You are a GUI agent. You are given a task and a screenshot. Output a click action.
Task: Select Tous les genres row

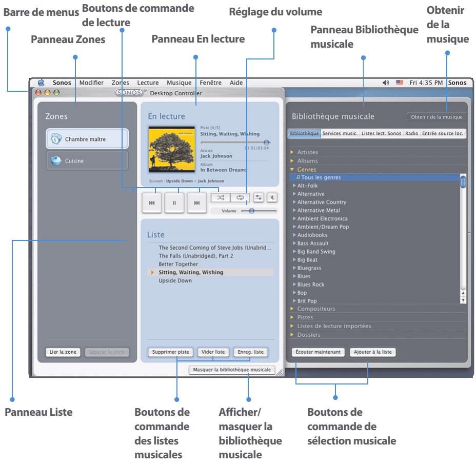(375, 177)
